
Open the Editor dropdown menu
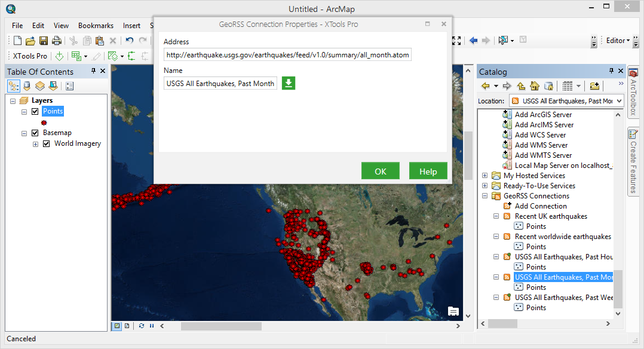[618, 40]
